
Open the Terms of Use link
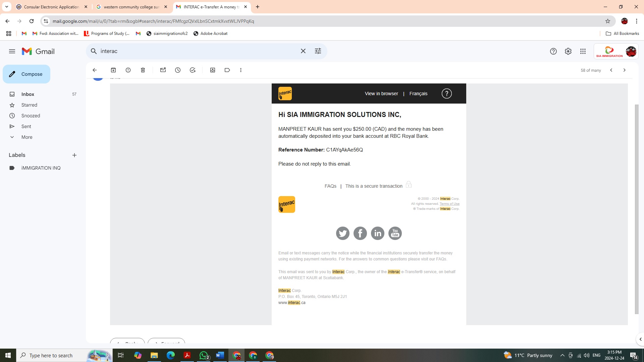[449, 204]
